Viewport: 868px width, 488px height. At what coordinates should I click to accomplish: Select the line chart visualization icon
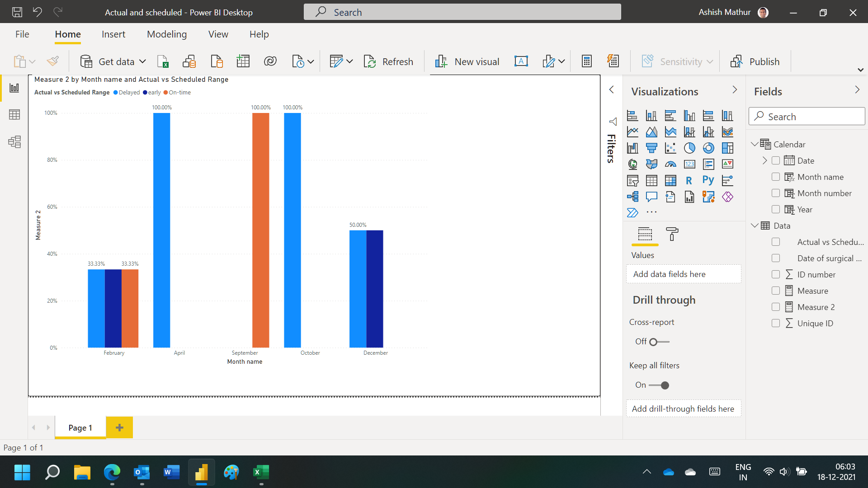tap(632, 132)
